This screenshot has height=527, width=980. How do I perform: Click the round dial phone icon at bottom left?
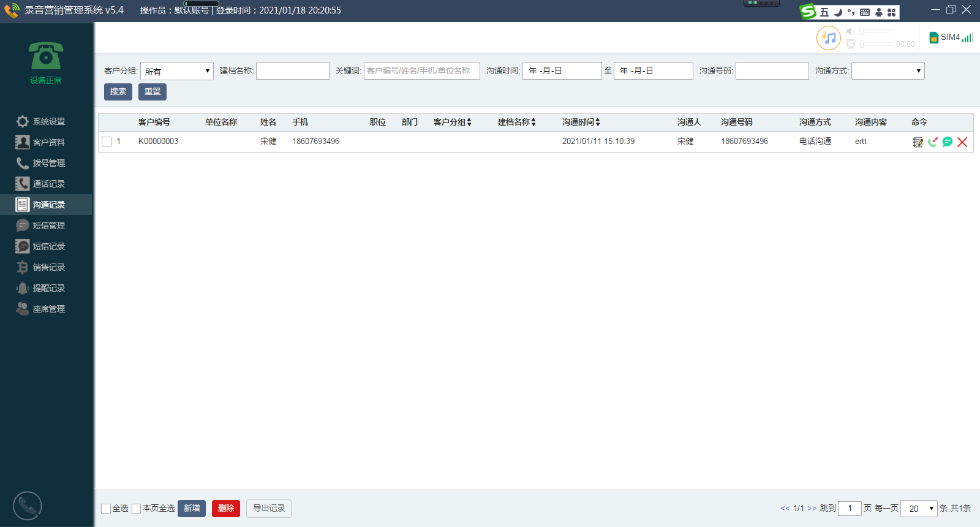click(x=28, y=506)
